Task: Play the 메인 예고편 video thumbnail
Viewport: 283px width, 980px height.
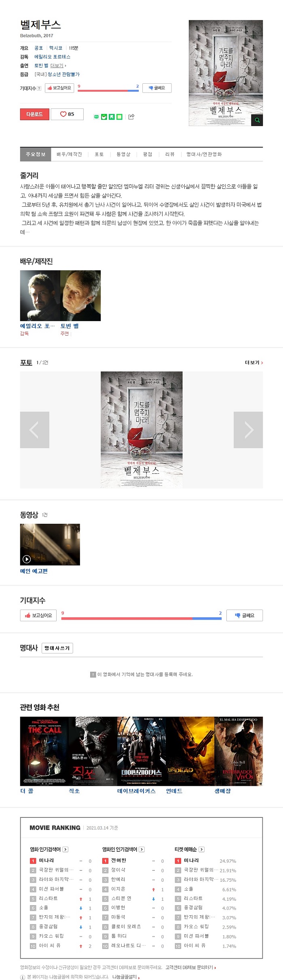Action: pyautogui.click(x=50, y=544)
